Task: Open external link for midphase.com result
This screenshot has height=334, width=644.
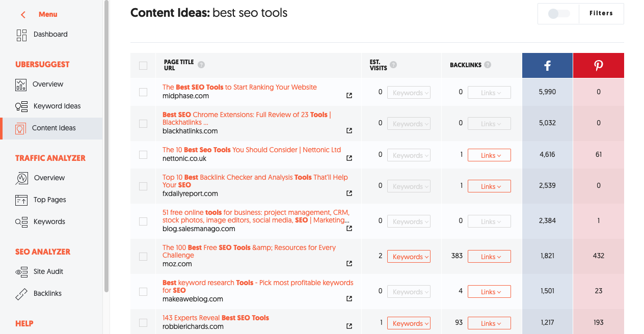Action: [x=349, y=95]
